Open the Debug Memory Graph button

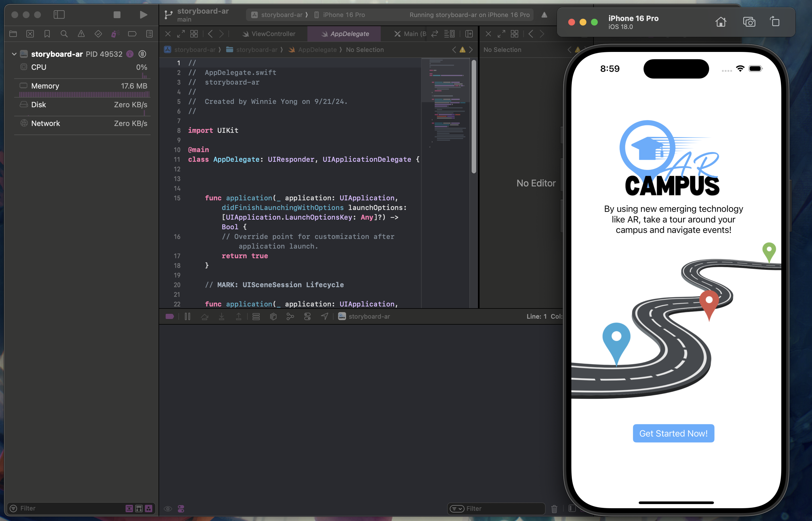point(290,316)
